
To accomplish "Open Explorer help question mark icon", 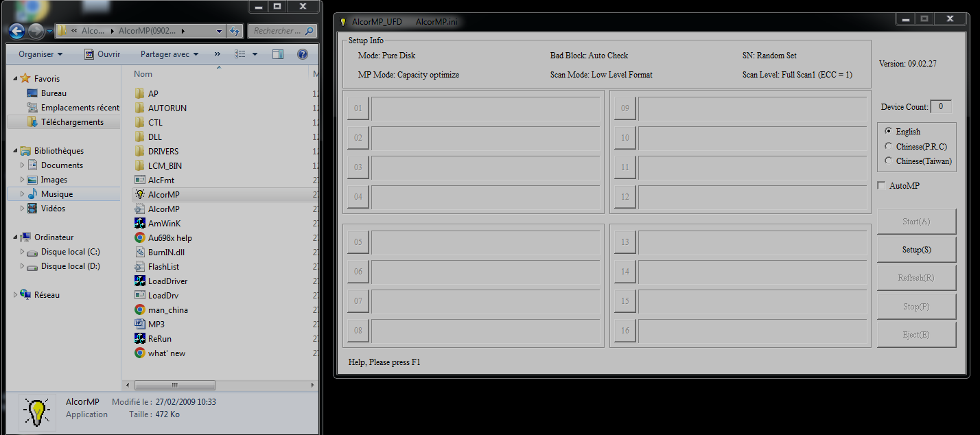I will click(302, 54).
